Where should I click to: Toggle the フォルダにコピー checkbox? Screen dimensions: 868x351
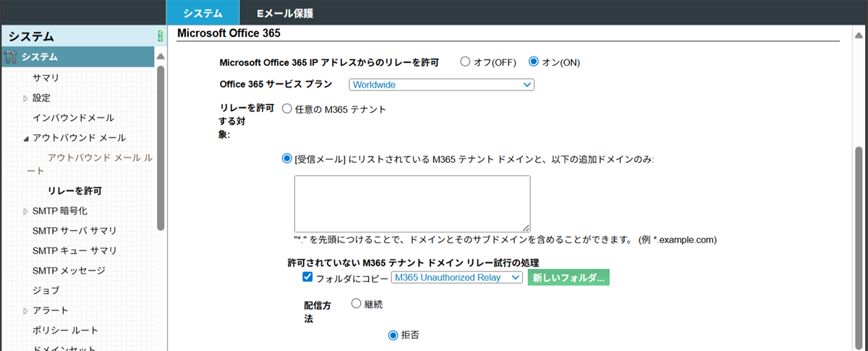pos(307,278)
